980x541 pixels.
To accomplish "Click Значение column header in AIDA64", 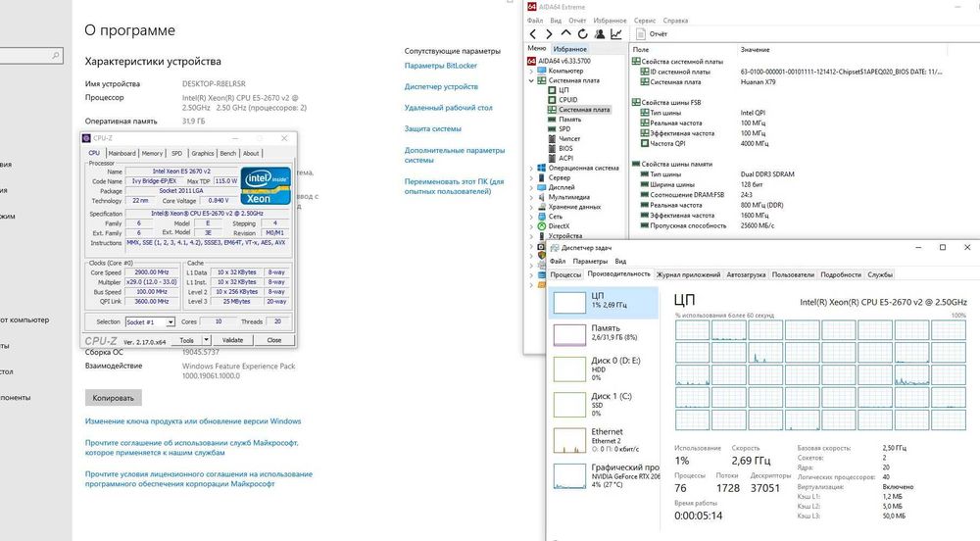I will pyautogui.click(x=755, y=49).
